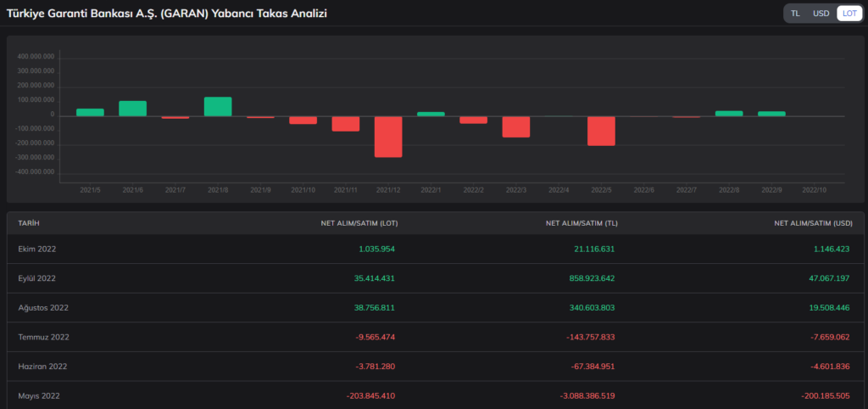This screenshot has height=409, width=868.
Task: Click the green 2021/6 chart bar
Action: click(x=133, y=109)
